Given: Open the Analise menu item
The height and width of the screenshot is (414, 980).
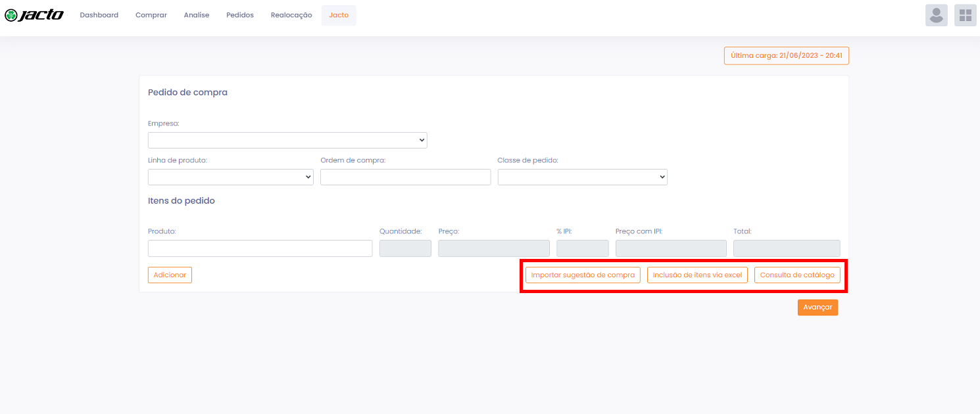Looking at the screenshot, I should (197, 15).
